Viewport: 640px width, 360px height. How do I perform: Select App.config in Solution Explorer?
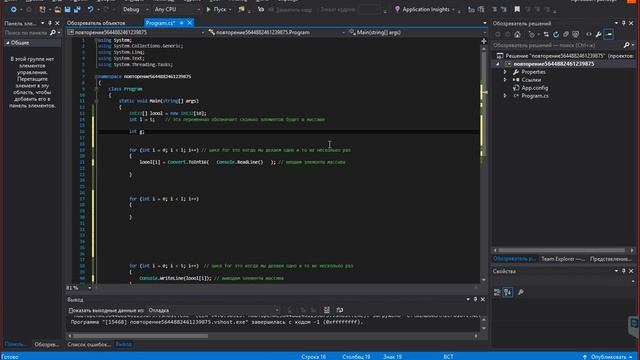pyautogui.click(x=534, y=88)
